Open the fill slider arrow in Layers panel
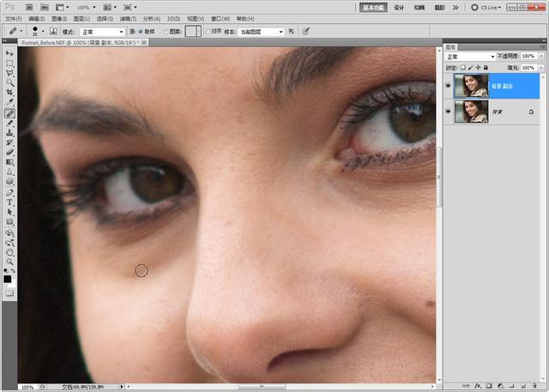The image size is (549, 392). (541, 68)
